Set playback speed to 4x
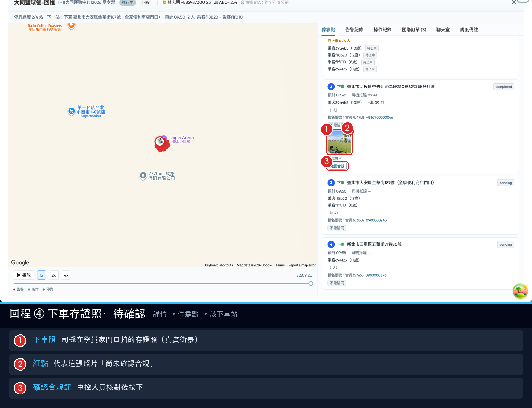 click(x=66, y=275)
